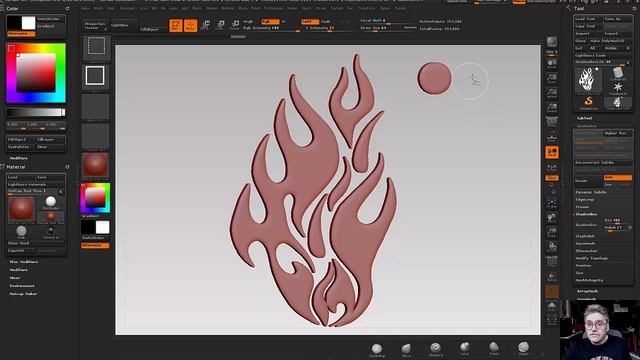Click the Load Tool button
Viewport: 640px width, 360px height.
pyautogui.click(x=588, y=19)
